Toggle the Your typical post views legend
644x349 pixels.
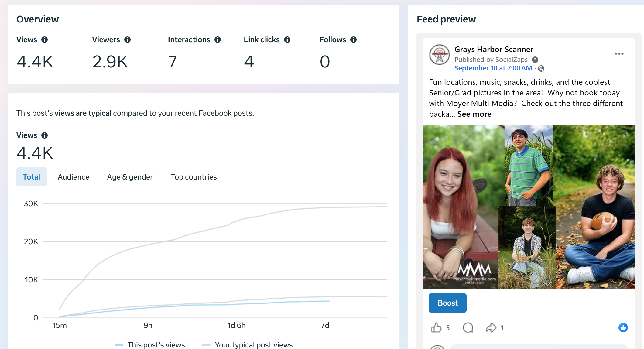(247, 345)
